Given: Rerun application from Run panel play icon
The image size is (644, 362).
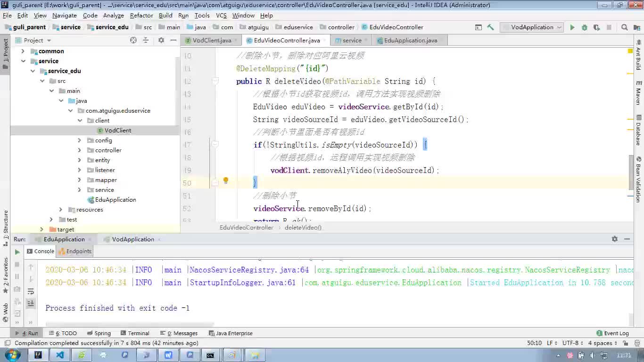Looking at the screenshot, I should click(x=17, y=252).
